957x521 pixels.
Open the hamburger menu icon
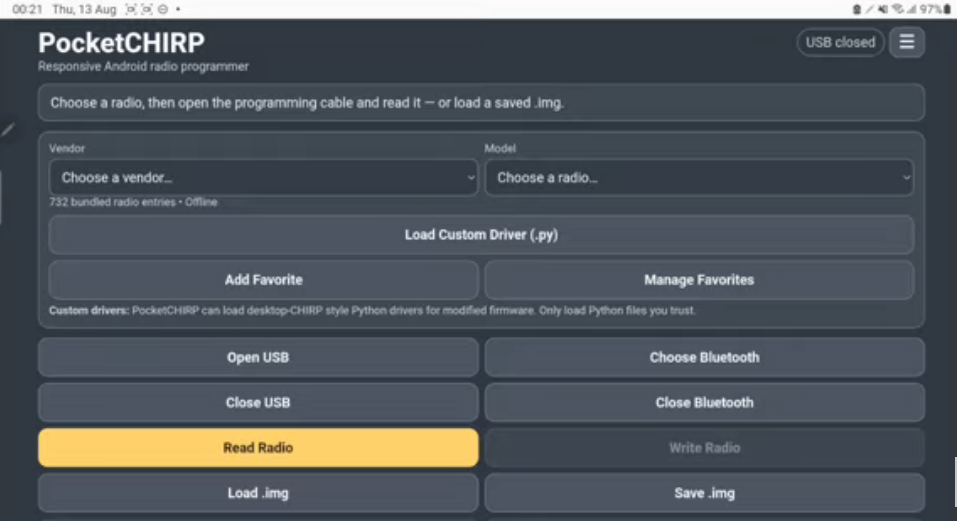pyautogui.click(x=906, y=42)
